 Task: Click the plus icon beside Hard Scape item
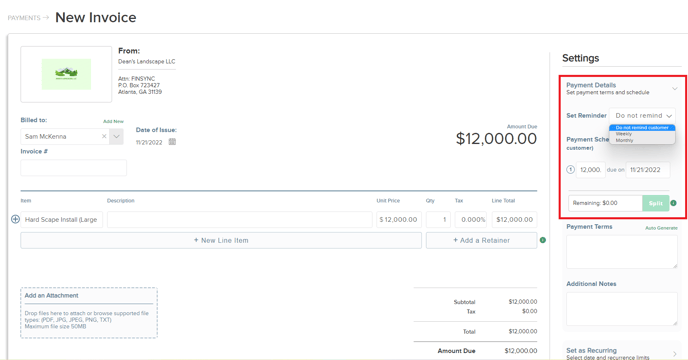(x=15, y=219)
